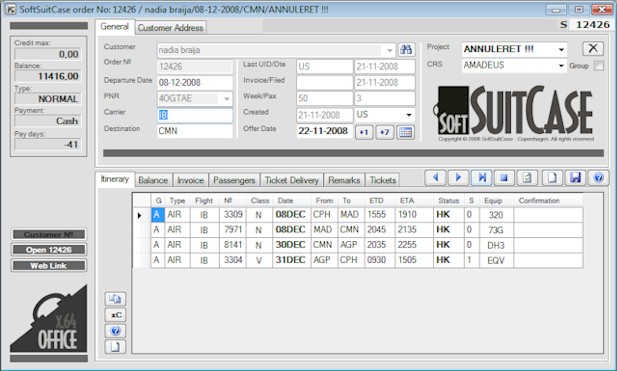Select the row indicator arrow for flight 3309
Viewport: 617px width, 371px height.
pyautogui.click(x=140, y=215)
